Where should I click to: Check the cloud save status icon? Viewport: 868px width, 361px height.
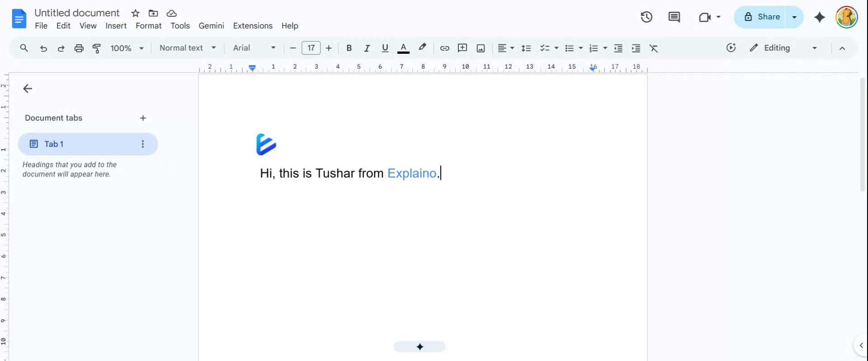click(171, 13)
